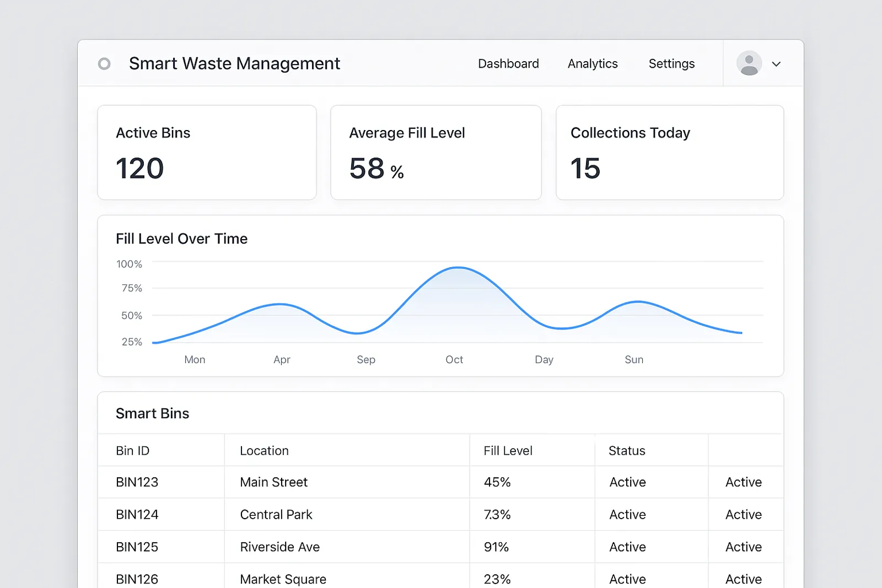882x588 pixels.
Task: Open the Active Bins summary card
Action: (207, 153)
